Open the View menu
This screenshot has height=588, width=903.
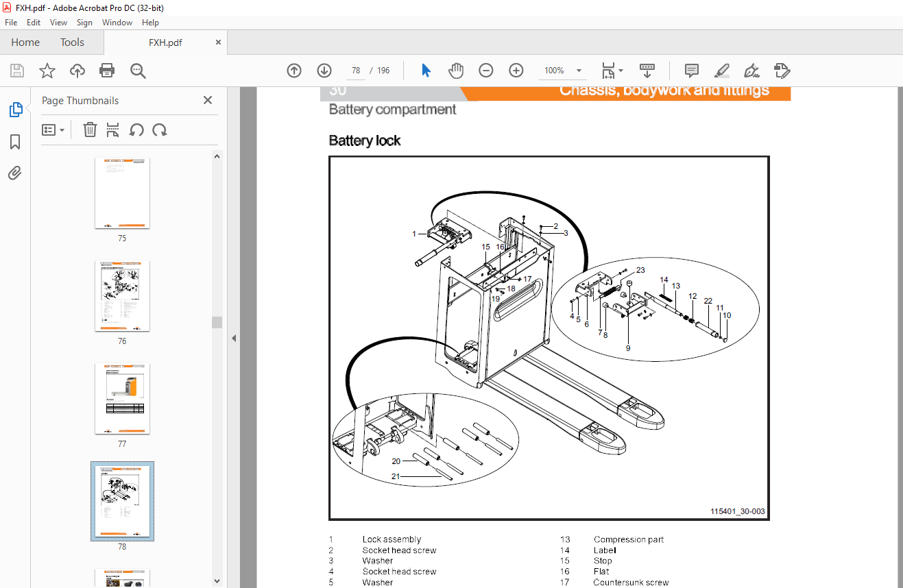(x=58, y=23)
